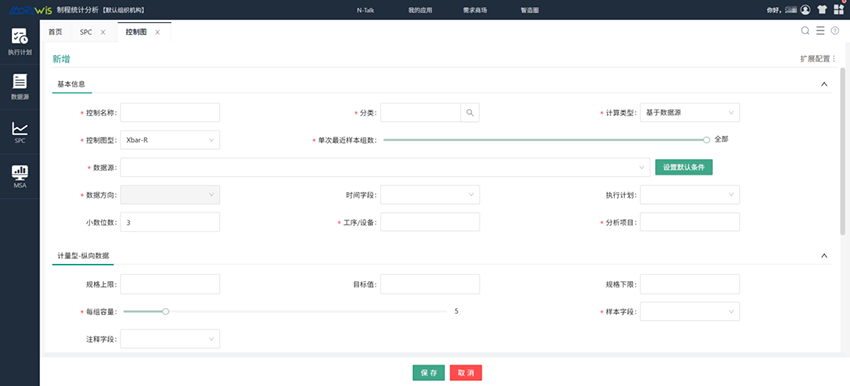Open the 执行计划 sidebar icon
Screen dimensions: 850x386
pos(20,36)
